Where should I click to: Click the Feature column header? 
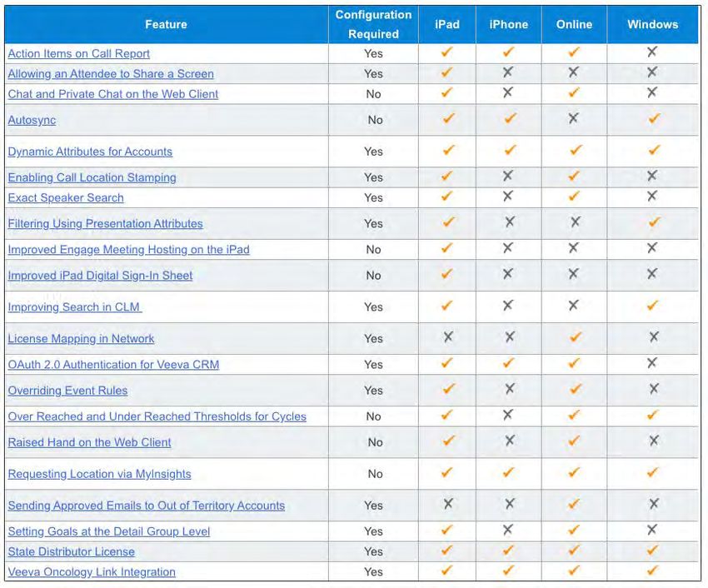click(x=166, y=24)
